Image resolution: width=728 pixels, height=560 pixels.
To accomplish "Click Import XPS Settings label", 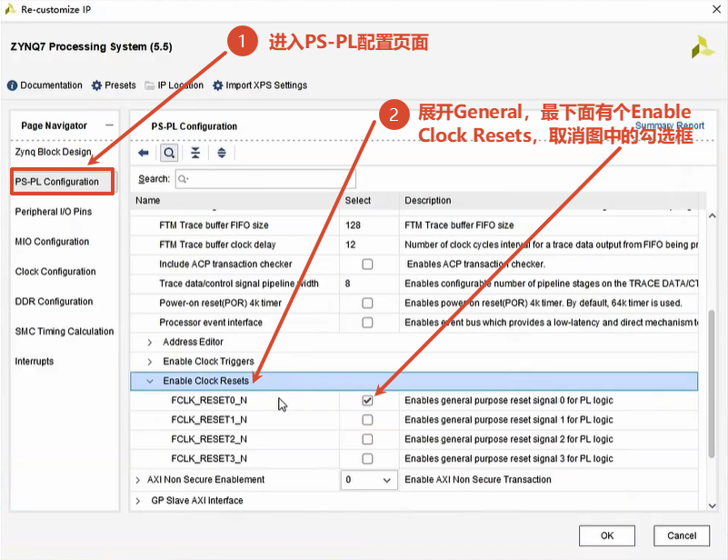I will [x=266, y=85].
